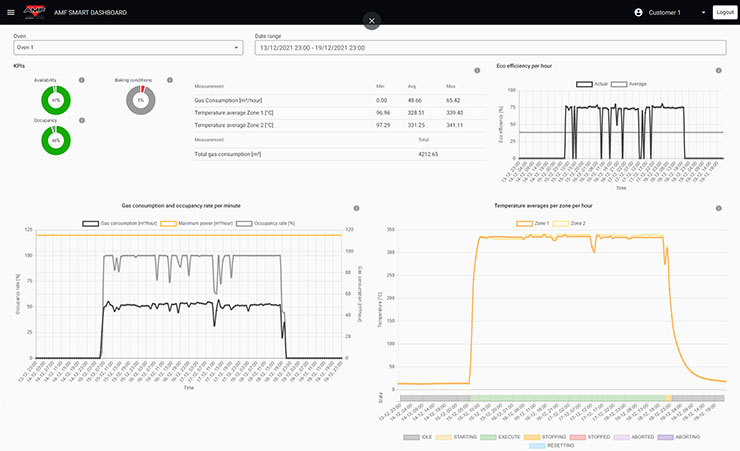Toggle ABORTING state in state legend

pos(679,437)
